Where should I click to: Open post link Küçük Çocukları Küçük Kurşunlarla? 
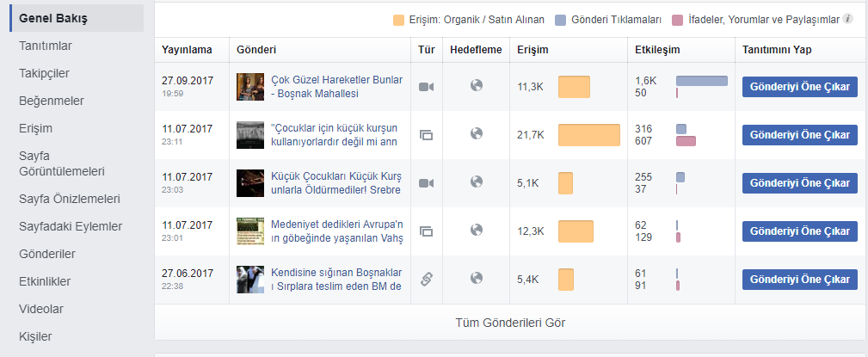(x=336, y=183)
